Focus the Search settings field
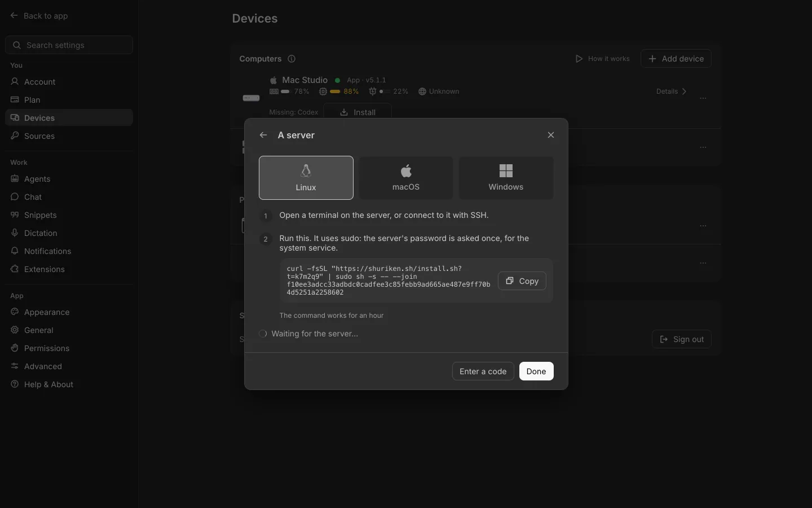This screenshot has width=812, height=508. pos(69,45)
